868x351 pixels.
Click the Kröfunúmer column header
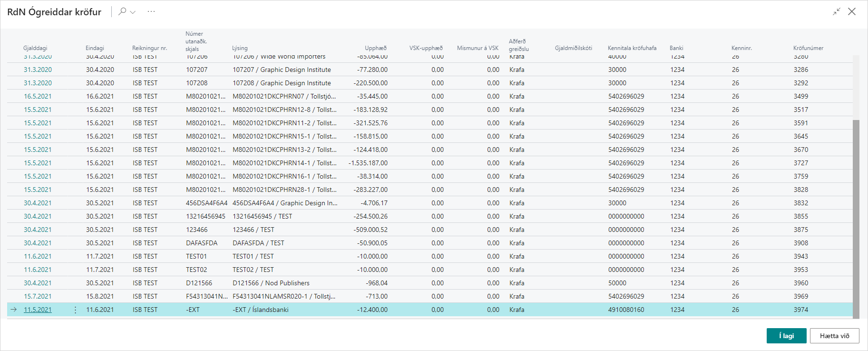click(x=808, y=48)
